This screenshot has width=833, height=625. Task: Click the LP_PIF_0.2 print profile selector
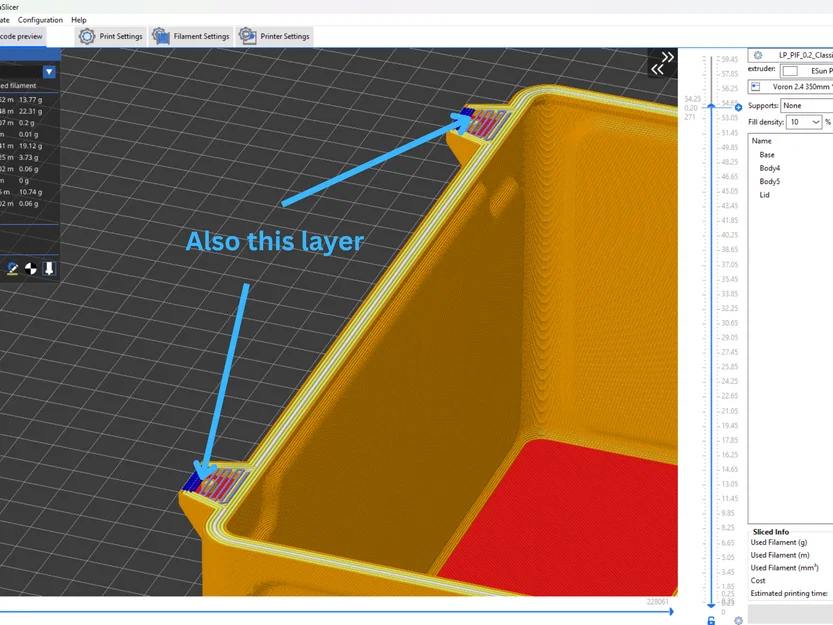pyautogui.click(x=790, y=55)
